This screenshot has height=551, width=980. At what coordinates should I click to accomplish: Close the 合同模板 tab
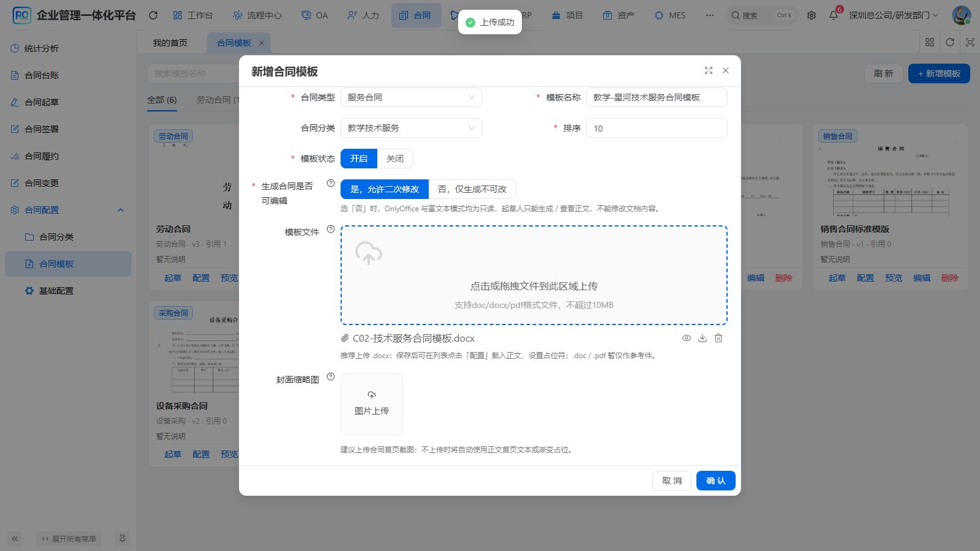(x=262, y=43)
